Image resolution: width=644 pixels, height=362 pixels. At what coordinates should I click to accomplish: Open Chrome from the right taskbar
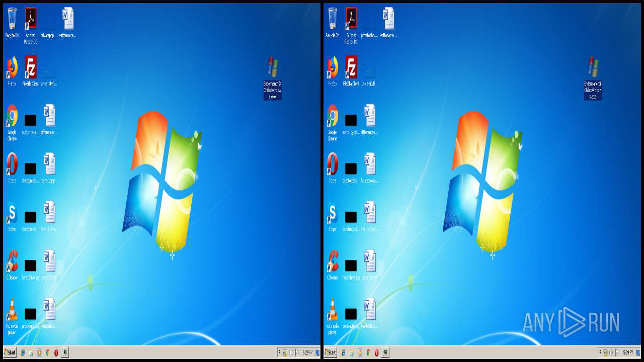pyautogui.click(x=368, y=352)
